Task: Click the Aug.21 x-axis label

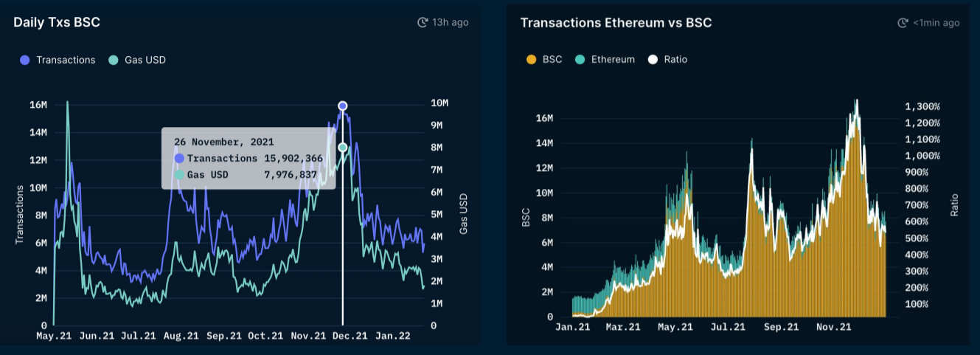Action: (181, 336)
